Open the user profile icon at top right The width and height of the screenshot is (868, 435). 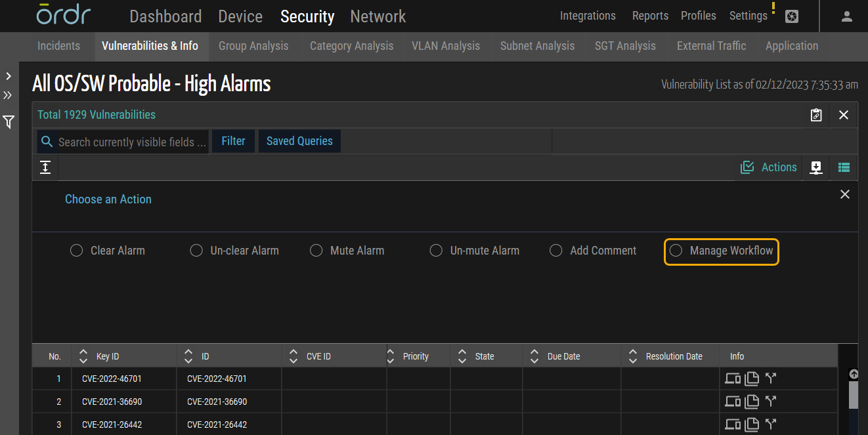tap(847, 16)
